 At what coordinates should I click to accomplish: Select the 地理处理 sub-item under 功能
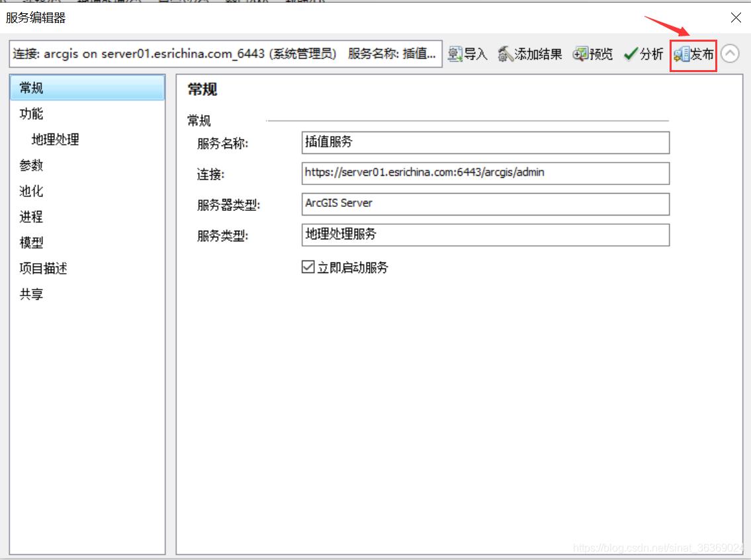(x=54, y=140)
